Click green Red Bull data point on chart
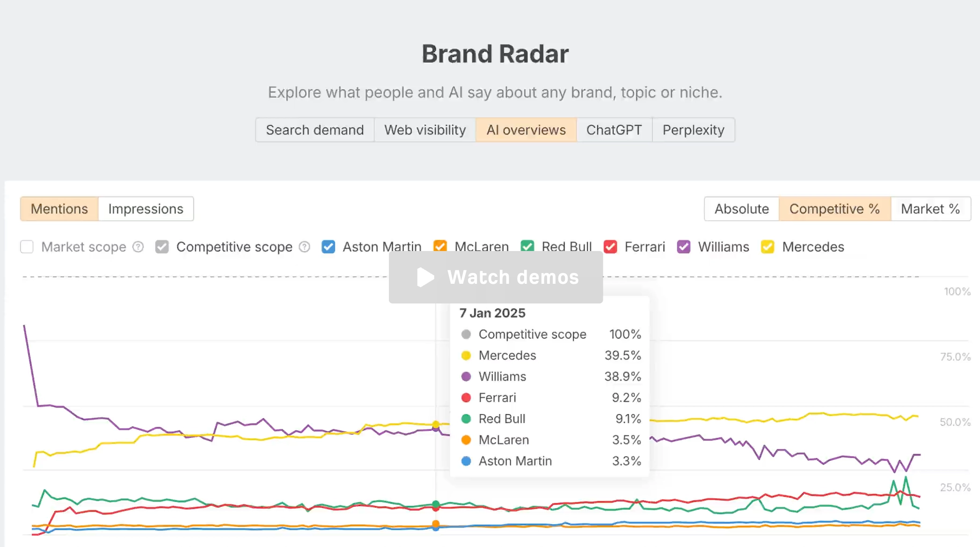 (x=436, y=504)
